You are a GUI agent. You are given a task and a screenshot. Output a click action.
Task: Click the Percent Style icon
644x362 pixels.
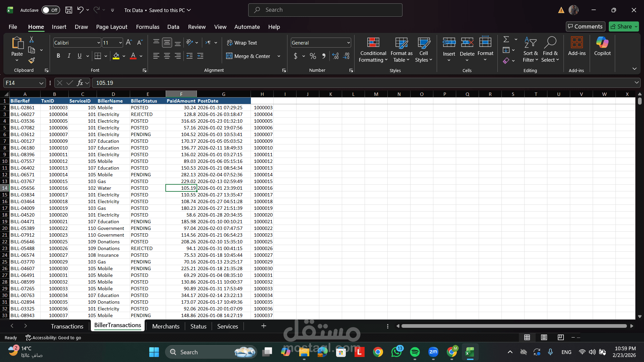[313, 56]
